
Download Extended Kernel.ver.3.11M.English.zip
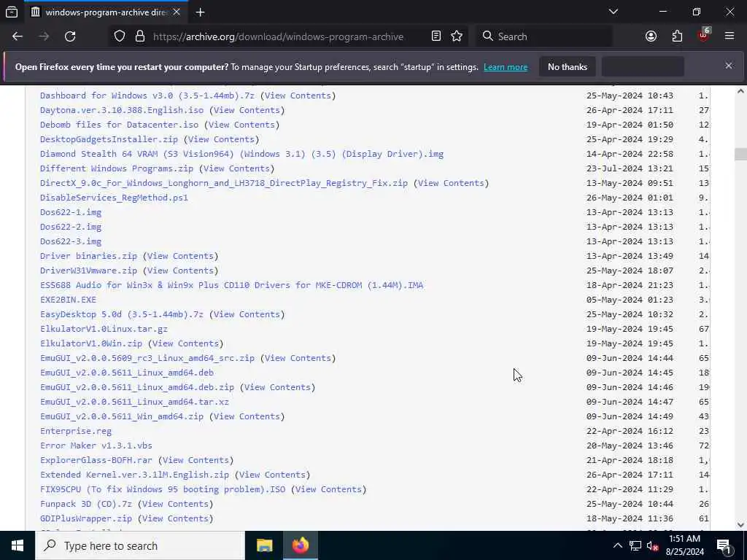(x=134, y=475)
